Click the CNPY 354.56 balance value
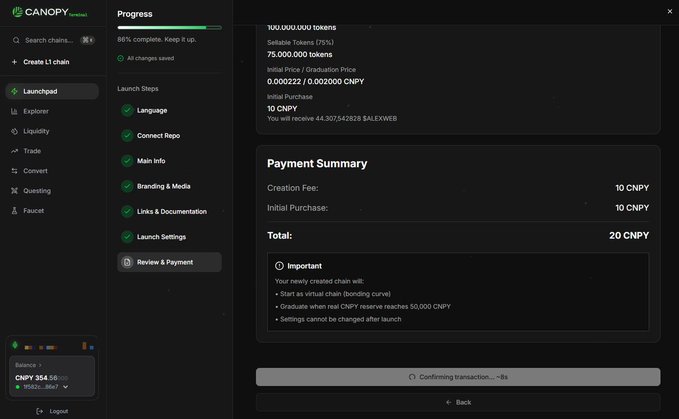This screenshot has height=419, width=679. [x=42, y=377]
